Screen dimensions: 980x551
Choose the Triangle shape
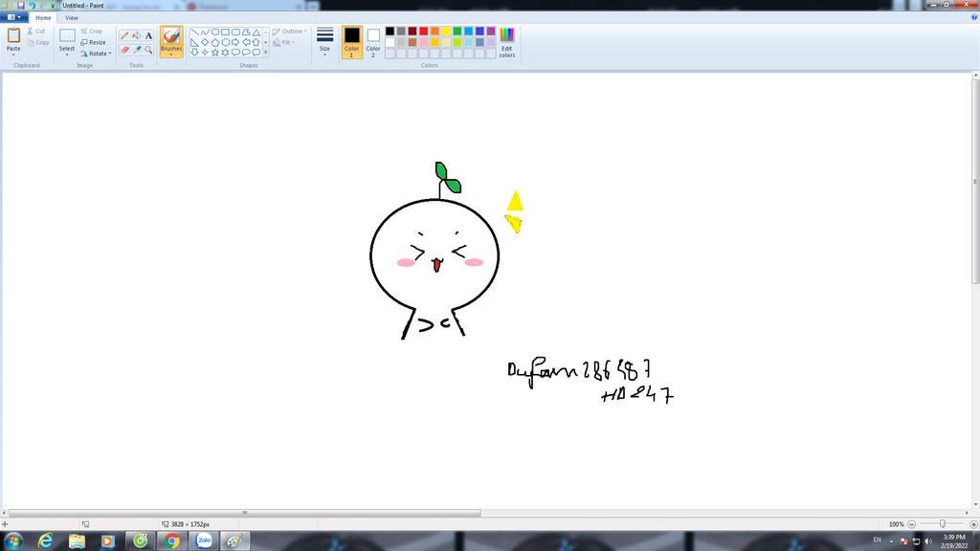(x=256, y=32)
